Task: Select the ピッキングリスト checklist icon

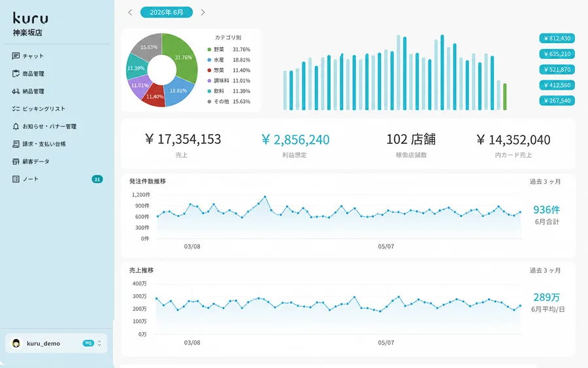Action: pos(16,109)
